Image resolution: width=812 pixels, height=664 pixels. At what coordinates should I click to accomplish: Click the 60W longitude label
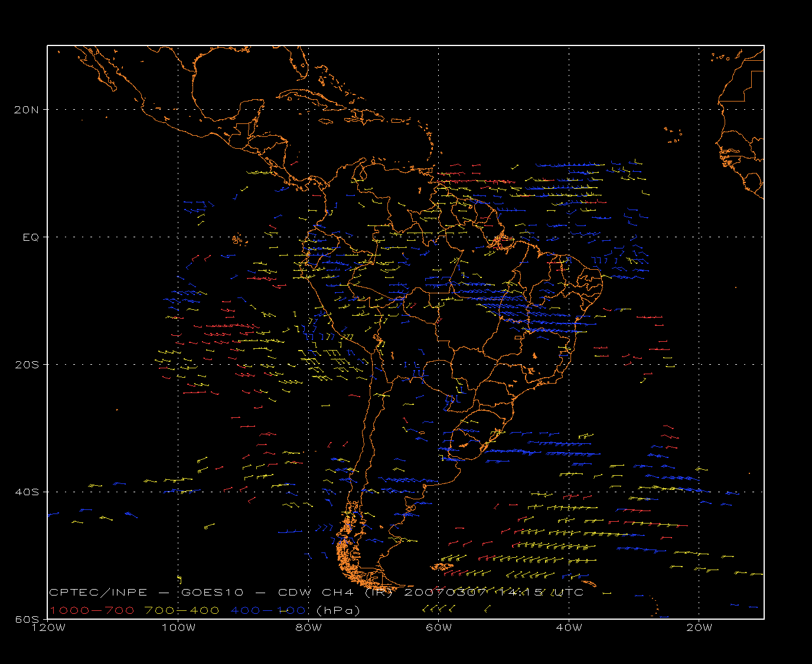[x=439, y=627]
